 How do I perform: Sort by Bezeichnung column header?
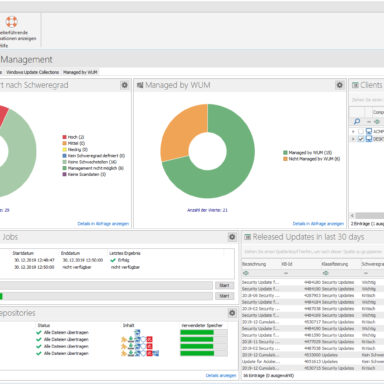point(261,264)
